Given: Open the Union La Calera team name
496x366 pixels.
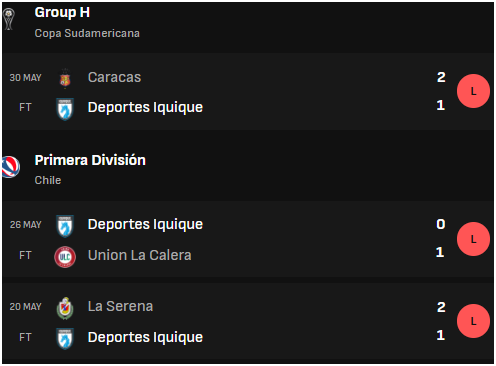Looking at the screenshot, I should (x=140, y=255).
